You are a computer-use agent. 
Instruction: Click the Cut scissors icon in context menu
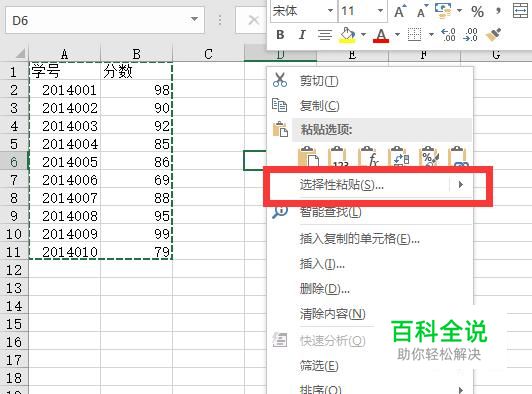[x=280, y=80]
